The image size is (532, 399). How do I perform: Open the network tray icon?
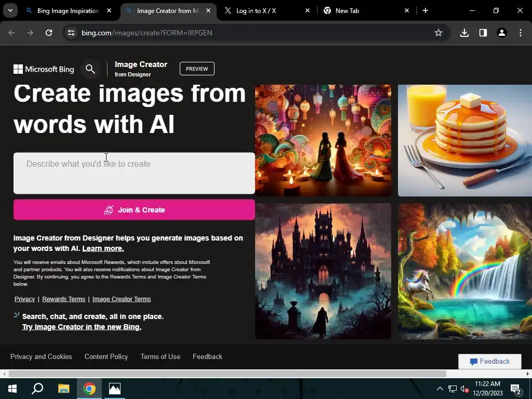click(x=453, y=389)
